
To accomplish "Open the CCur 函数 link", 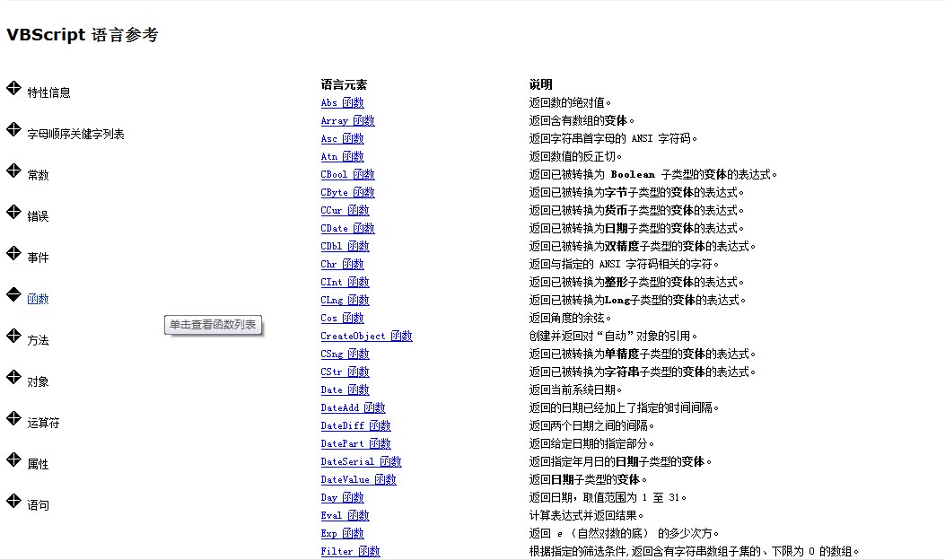I will click(x=345, y=210).
